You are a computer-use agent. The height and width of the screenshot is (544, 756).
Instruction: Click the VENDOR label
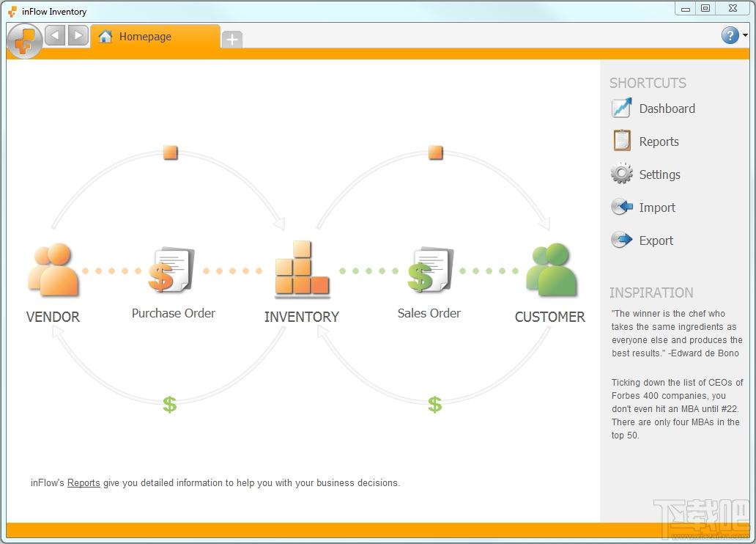53,317
